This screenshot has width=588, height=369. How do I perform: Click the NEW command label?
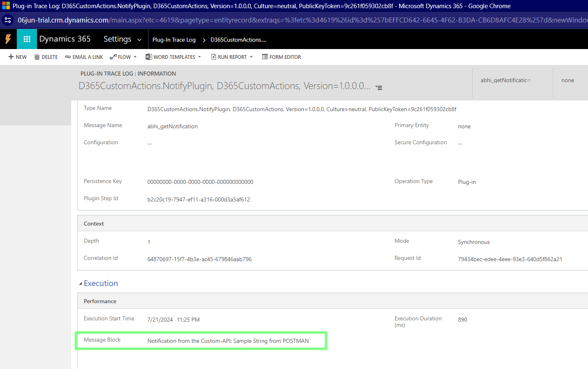pos(21,57)
